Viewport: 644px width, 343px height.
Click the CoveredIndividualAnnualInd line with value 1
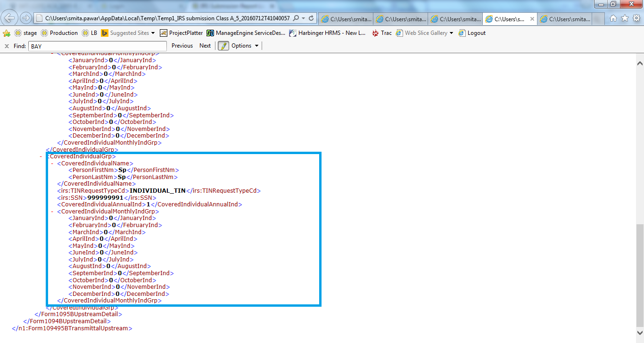coord(149,204)
